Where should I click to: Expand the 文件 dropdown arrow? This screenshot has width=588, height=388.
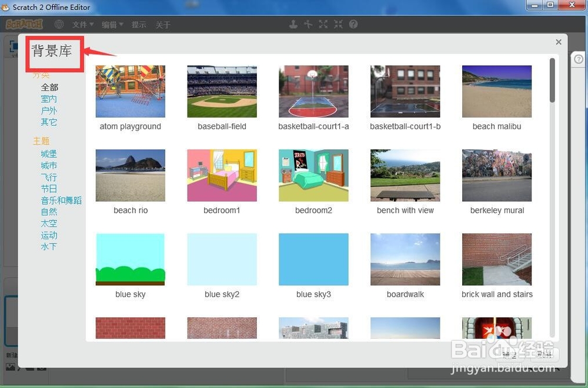(x=92, y=25)
